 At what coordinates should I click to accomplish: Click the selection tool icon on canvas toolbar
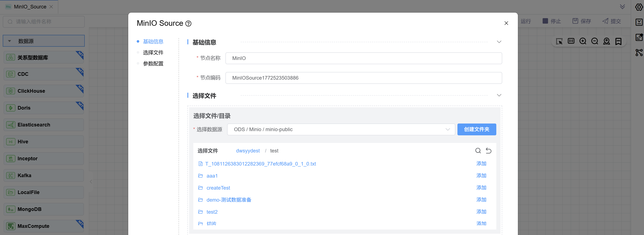559,41
